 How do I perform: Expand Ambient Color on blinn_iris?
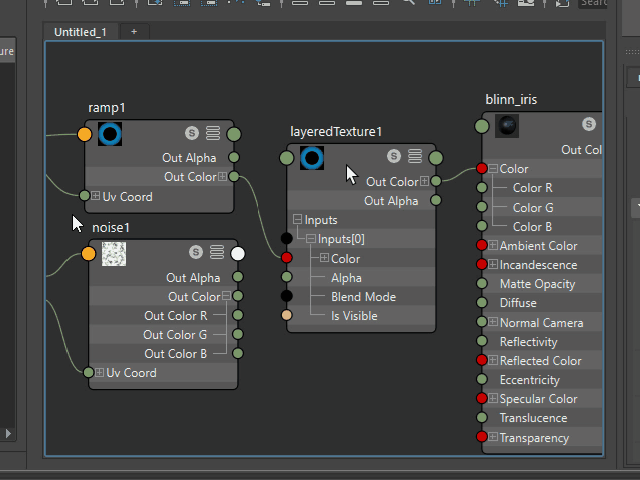(493, 246)
